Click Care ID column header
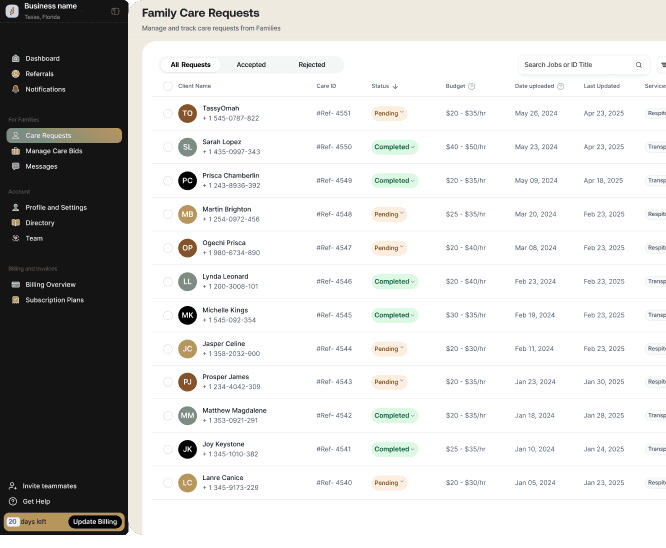Screen dimensions: 666x548 point(326,86)
